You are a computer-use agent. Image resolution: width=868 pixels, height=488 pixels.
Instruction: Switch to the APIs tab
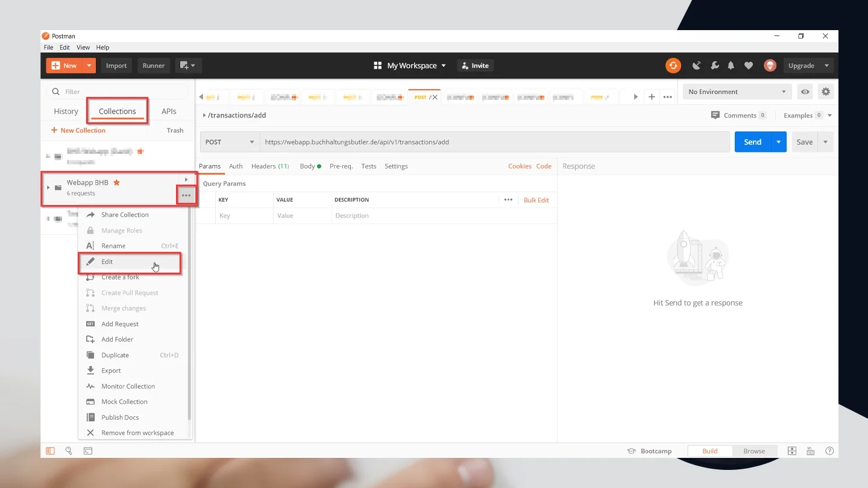169,111
